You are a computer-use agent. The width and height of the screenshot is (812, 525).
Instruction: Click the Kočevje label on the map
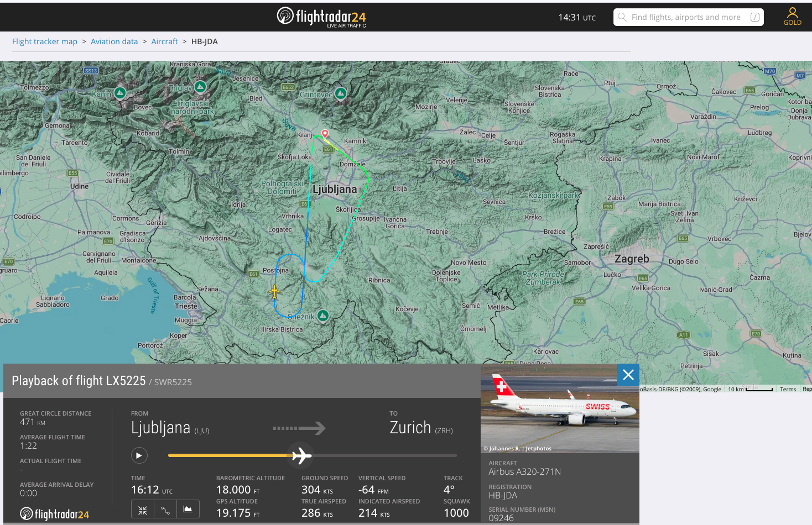point(407,309)
